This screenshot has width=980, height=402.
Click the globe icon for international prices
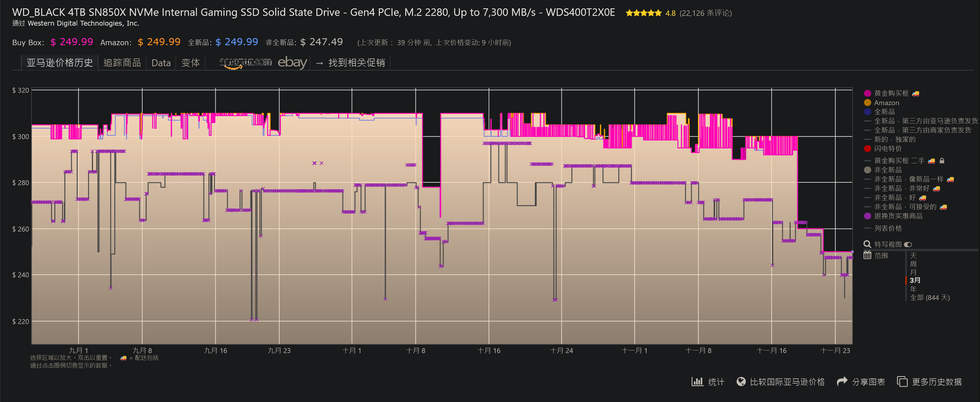(741, 382)
